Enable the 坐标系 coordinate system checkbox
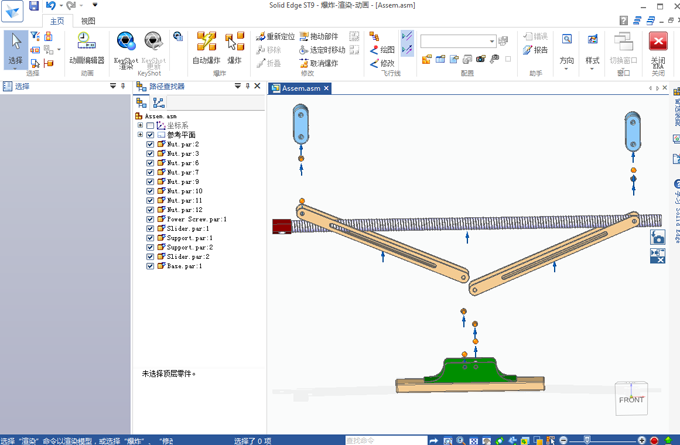This screenshot has width=680, height=445. pyautogui.click(x=151, y=126)
